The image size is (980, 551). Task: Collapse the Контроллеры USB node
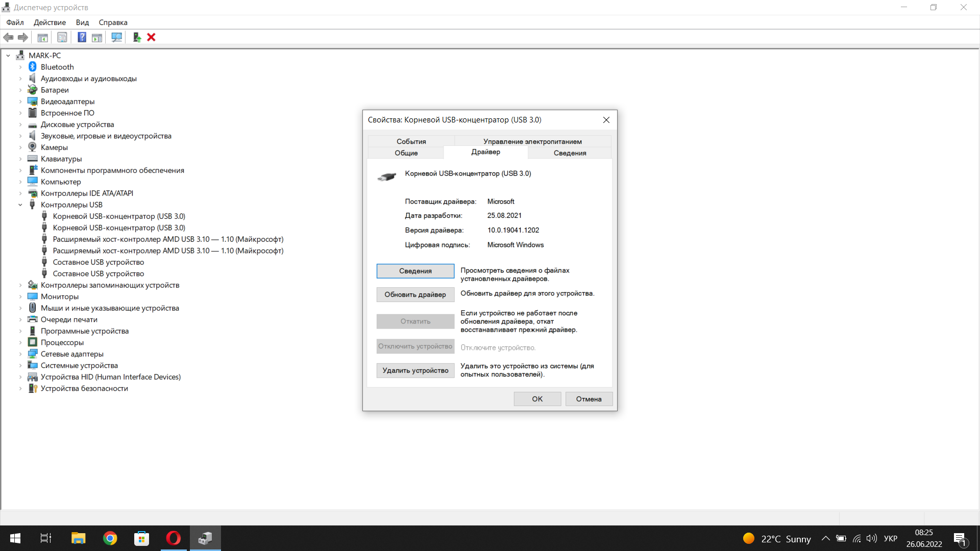coord(20,205)
